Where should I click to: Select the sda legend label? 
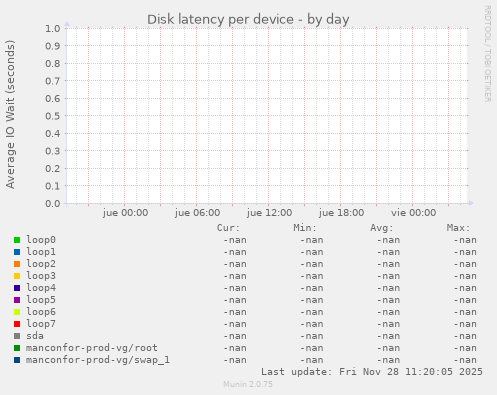[x=35, y=336]
